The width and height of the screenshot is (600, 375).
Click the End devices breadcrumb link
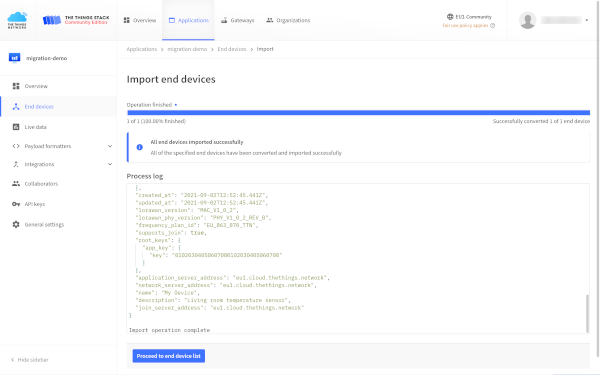(232, 49)
